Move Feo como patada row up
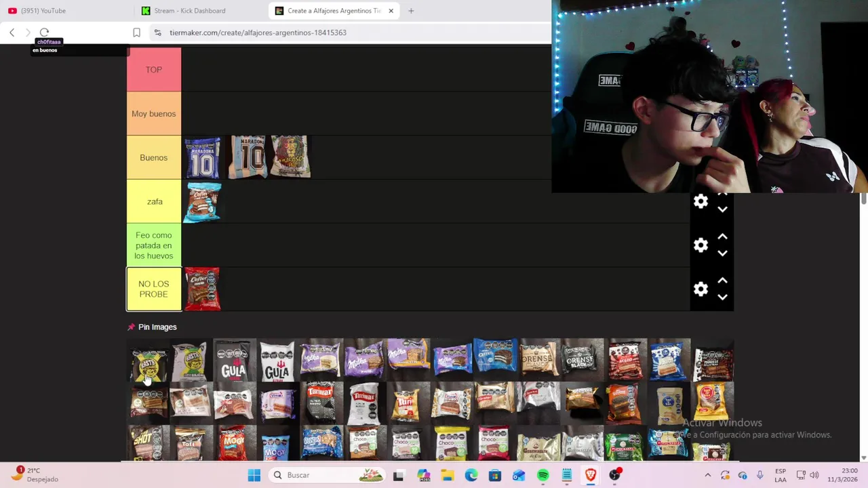The height and width of the screenshot is (488, 868). [722, 237]
